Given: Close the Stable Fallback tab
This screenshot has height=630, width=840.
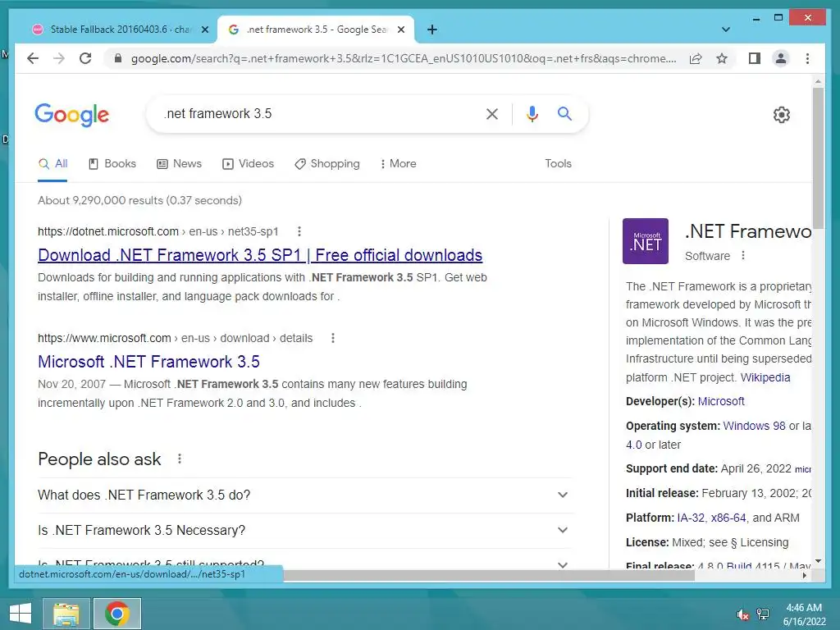Looking at the screenshot, I should click(204, 30).
